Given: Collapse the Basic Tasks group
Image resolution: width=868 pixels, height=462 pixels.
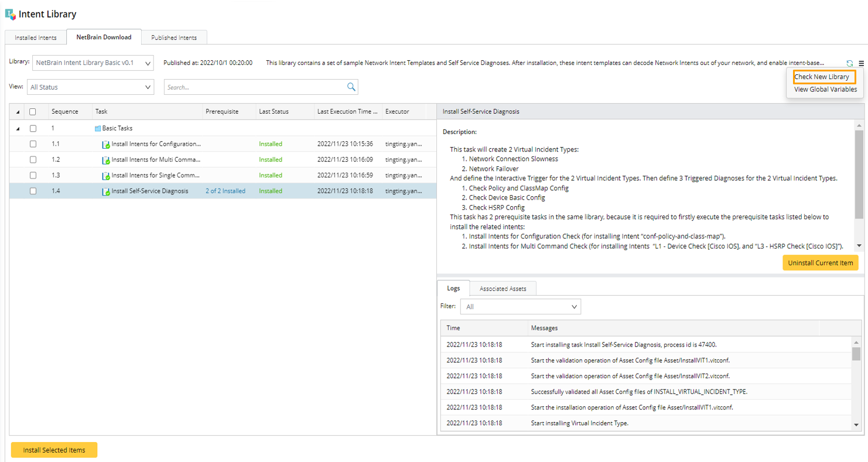Looking at the screenshot, I should tap(17, 128).
